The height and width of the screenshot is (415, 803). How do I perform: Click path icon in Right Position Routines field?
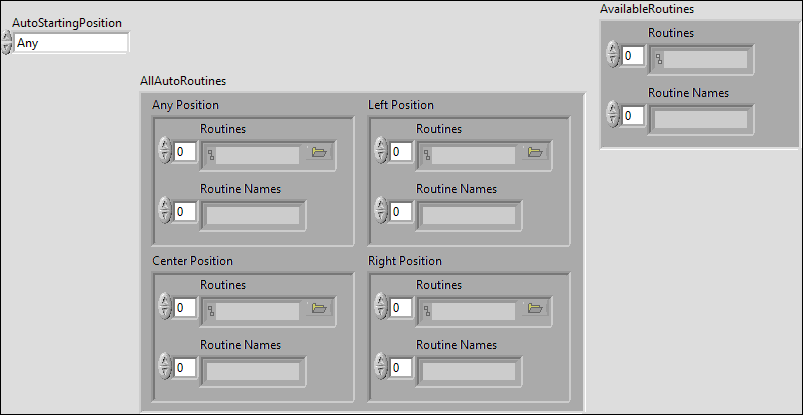click(427, 311)
